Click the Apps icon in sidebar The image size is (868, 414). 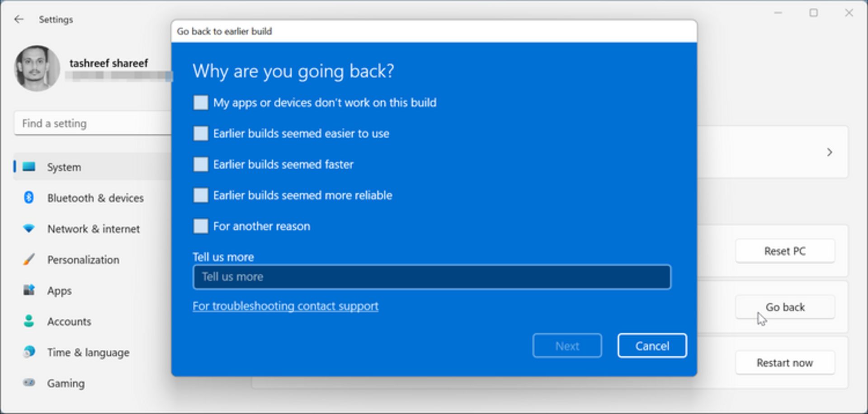29,290
